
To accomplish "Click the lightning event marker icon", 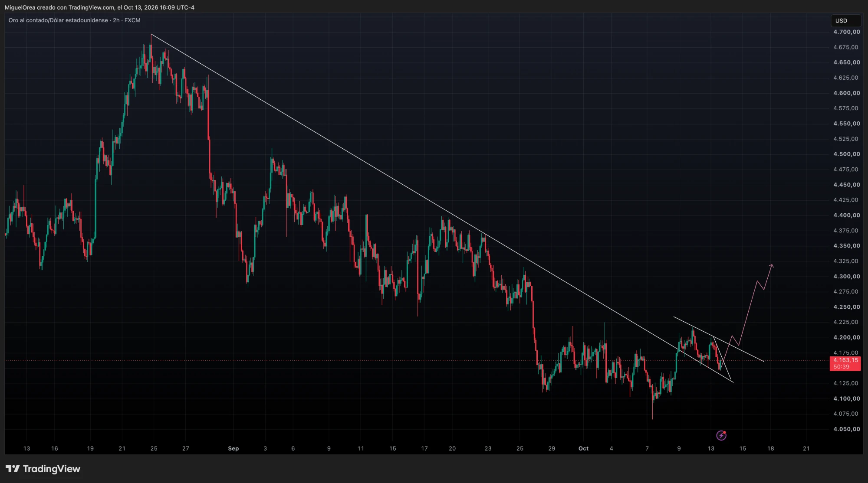I will click(721, 435).
